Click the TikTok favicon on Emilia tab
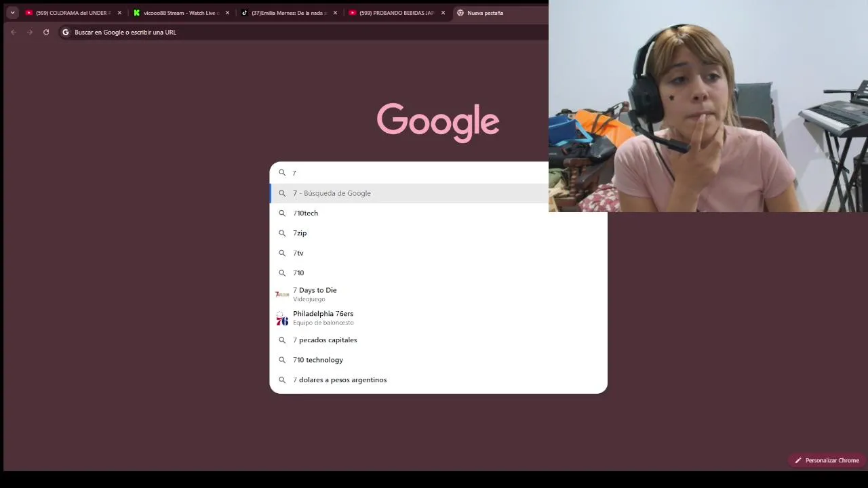 (244, 13)
